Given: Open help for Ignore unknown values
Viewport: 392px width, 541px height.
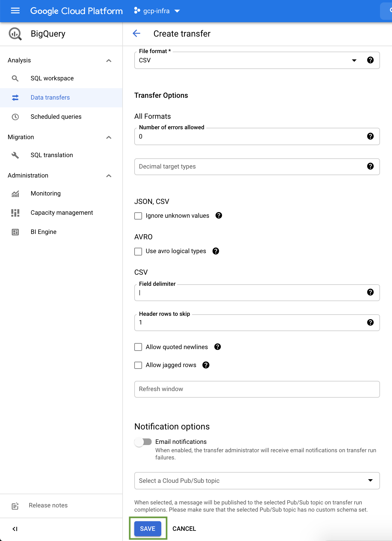Looking at the screenshot, I should [219, 215].
